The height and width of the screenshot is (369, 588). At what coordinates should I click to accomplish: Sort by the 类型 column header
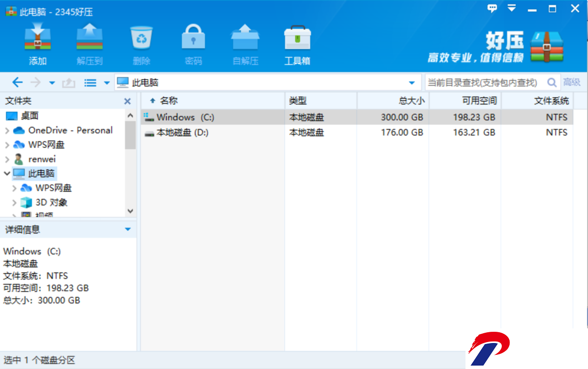pyautogui.click(x=321, y=101)
